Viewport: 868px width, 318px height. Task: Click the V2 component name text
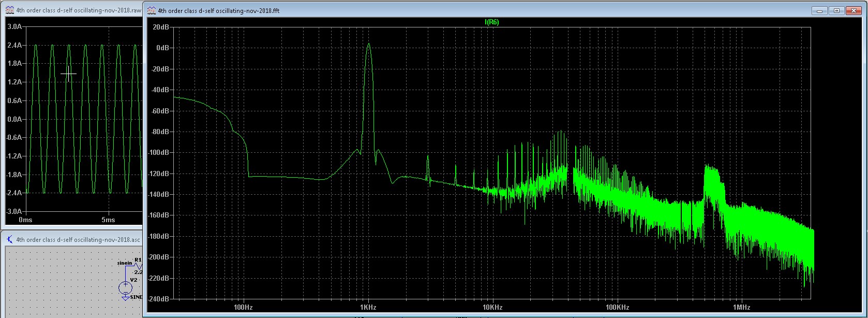coord(134,280)
